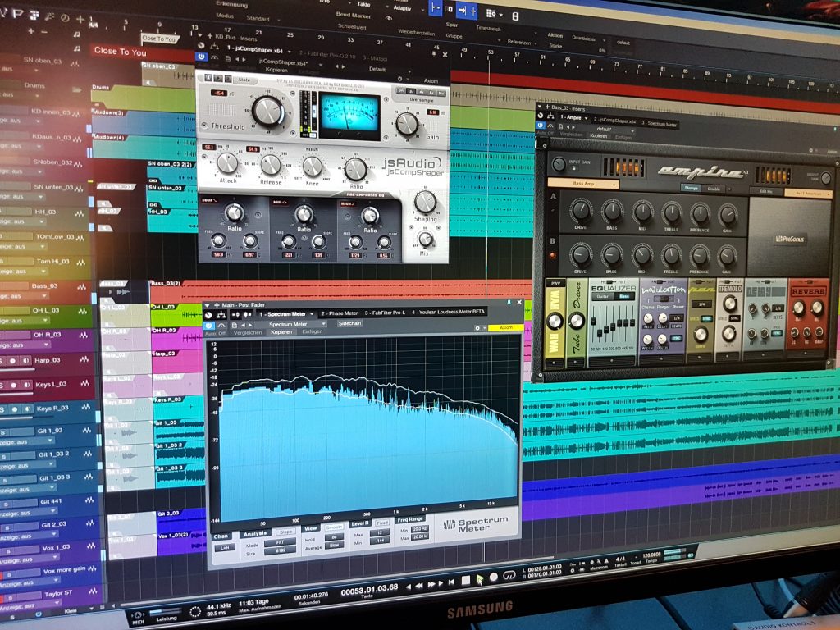Image resolution: width=840 pixels, height=630 pixels.
Task: Select the Taylor ST track
Action: [x=58, y=594]
